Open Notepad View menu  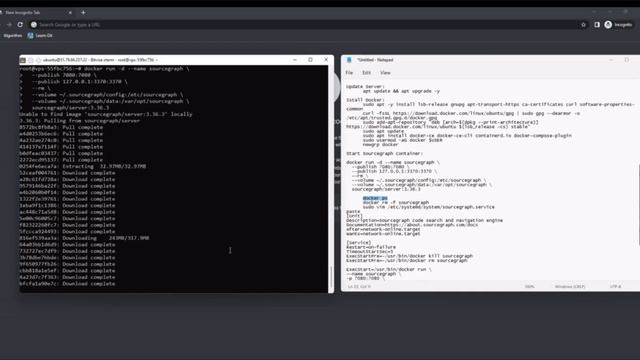(x=385, y=73)
